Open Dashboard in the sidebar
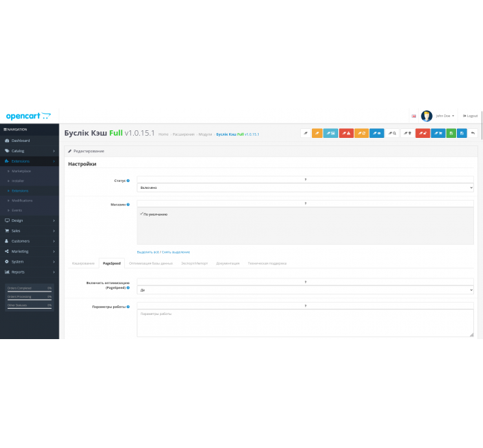Screen dimensions: 483x448 click(30, 141)
